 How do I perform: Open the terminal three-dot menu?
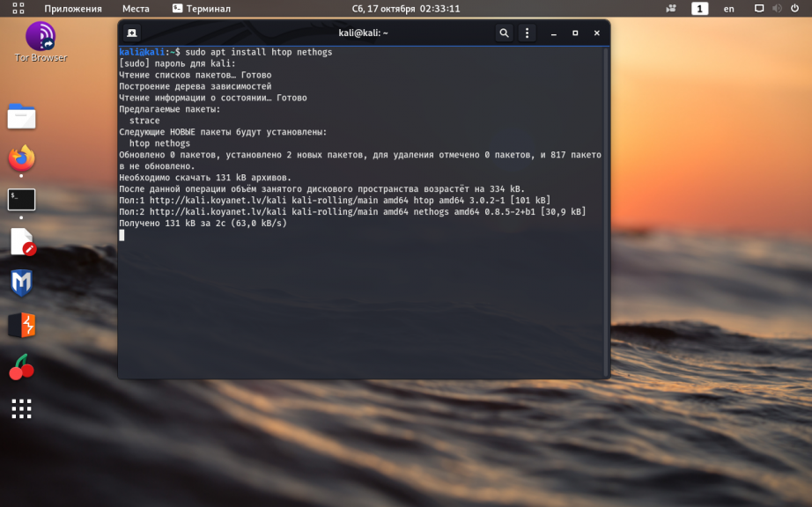[x=528, y=33]
